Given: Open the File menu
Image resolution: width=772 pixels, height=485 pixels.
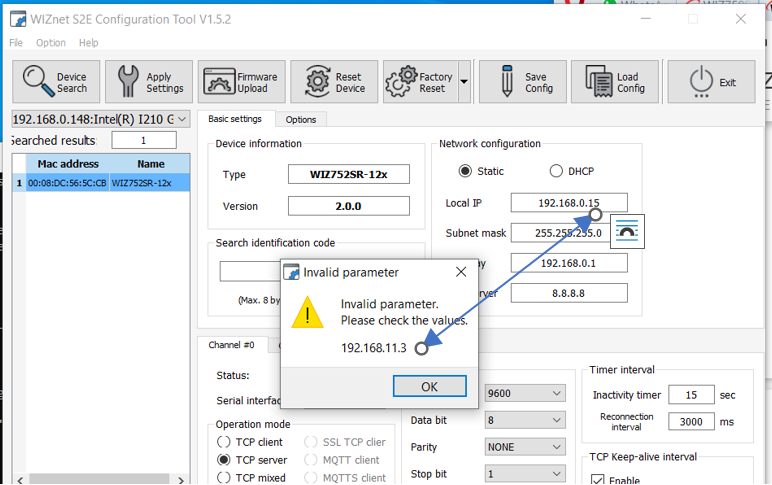Looking at the screenshot, I should click(16, 43).
